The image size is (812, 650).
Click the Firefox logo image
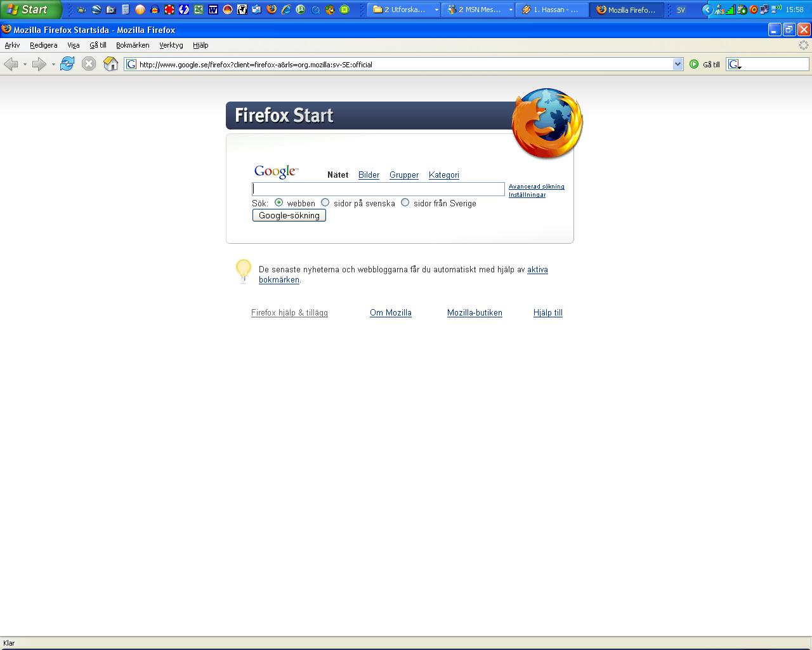point(547,123)
